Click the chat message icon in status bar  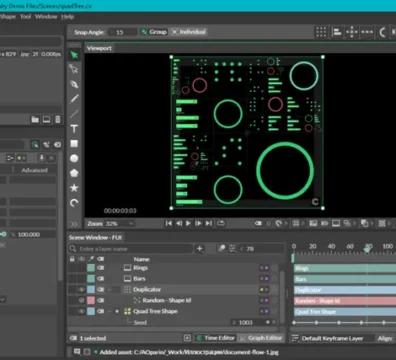[x=77, y=352]
